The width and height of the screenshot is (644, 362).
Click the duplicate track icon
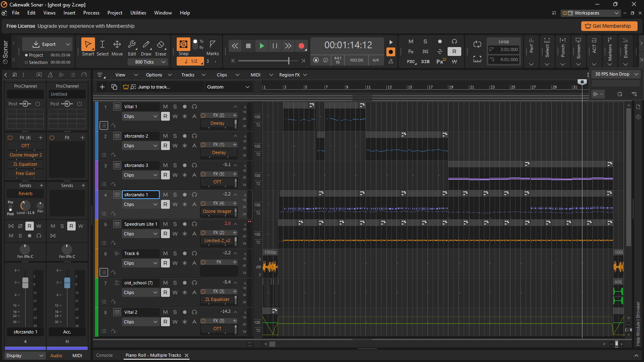tap(114, 87)
